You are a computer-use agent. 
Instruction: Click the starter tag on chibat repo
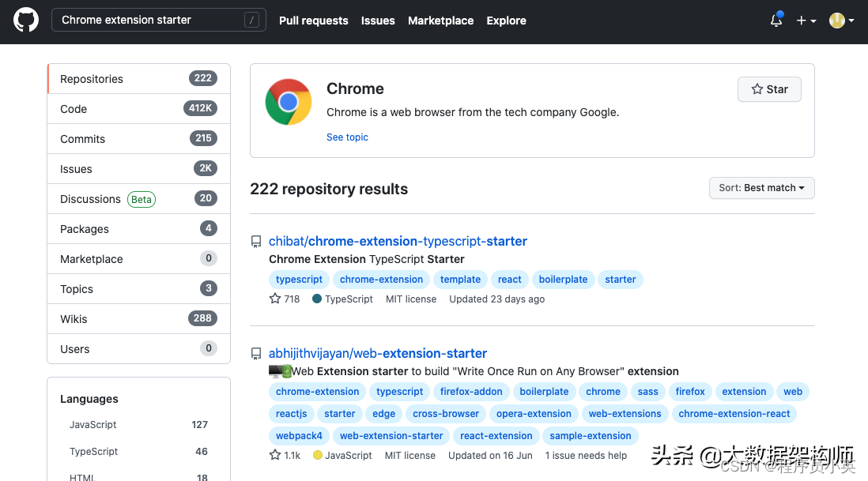620,280
